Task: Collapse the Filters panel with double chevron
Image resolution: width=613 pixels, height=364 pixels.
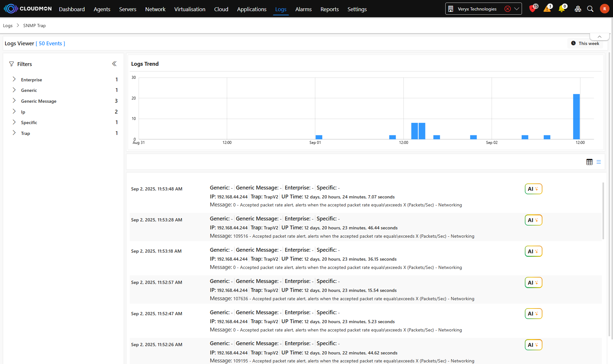Action: [114, 64]
